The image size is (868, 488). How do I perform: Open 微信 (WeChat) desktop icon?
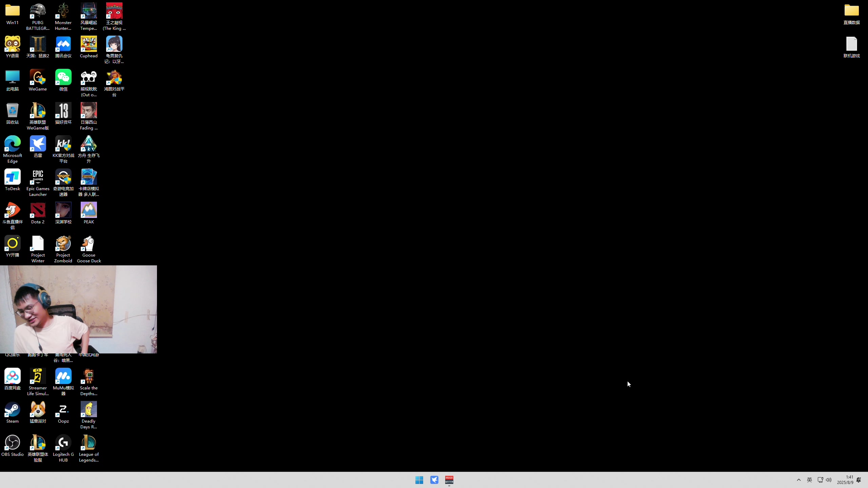pyautogui.click(x=63, y=80)
